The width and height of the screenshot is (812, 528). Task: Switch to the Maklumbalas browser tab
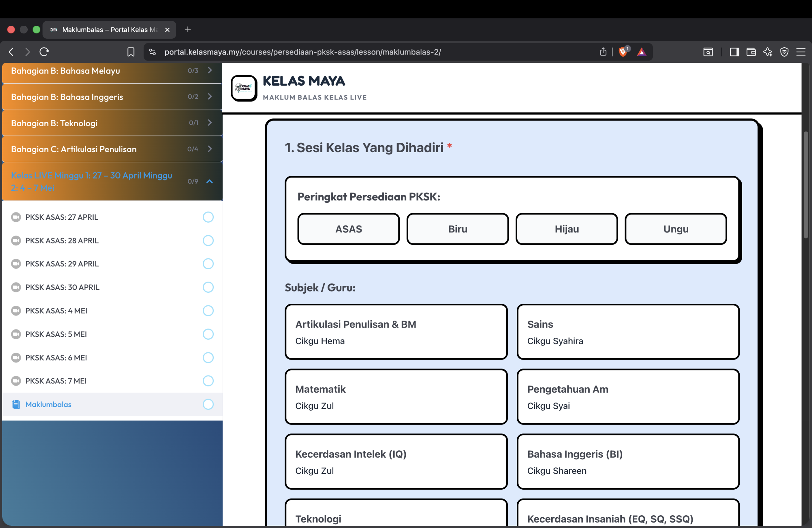109,30
